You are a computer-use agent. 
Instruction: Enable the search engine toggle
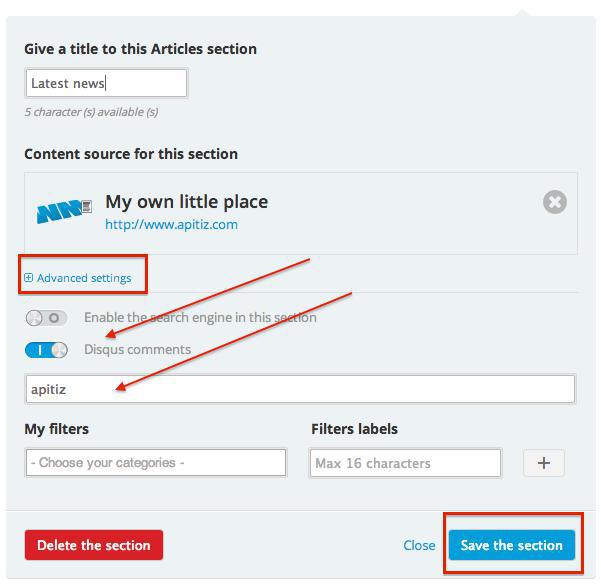click(x=46, y=318)
